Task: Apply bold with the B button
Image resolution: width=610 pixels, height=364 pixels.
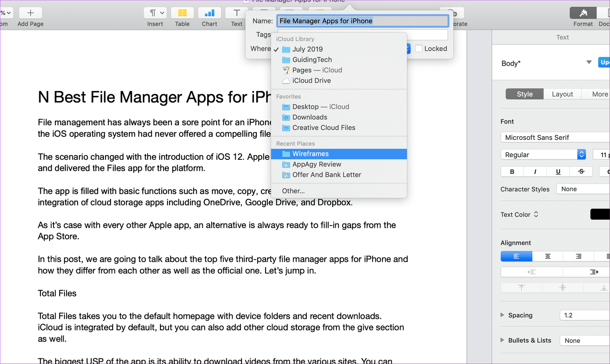Action: [512, 172]
